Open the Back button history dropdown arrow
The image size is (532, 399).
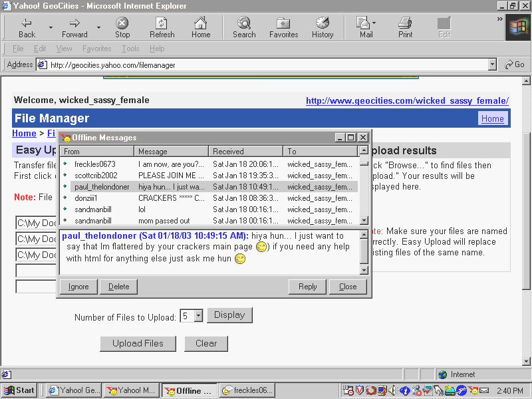[x=51, y=27]
